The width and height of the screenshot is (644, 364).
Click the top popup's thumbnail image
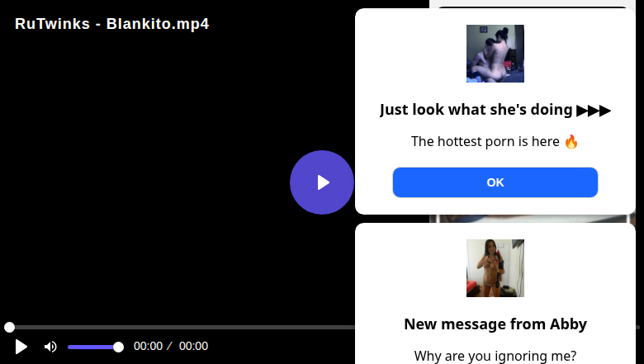[495, 54]
